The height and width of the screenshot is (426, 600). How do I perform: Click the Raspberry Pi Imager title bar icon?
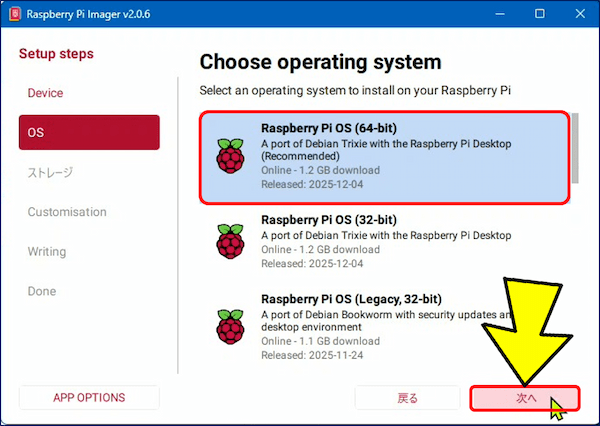click(x=13, y=14)
